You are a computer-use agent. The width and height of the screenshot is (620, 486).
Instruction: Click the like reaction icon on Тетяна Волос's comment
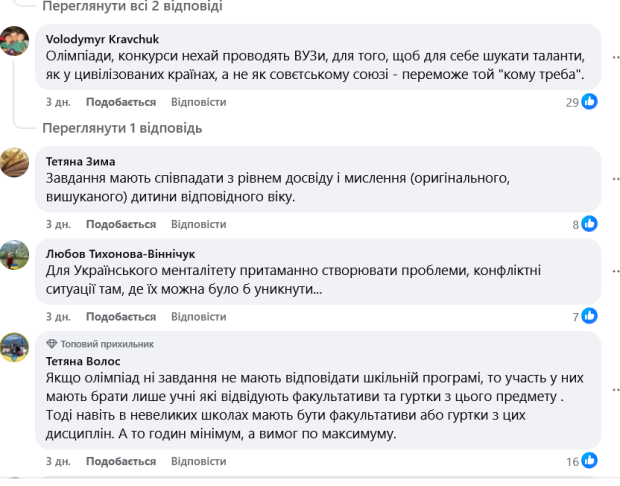pyautogui.click(x=590, y=462)
